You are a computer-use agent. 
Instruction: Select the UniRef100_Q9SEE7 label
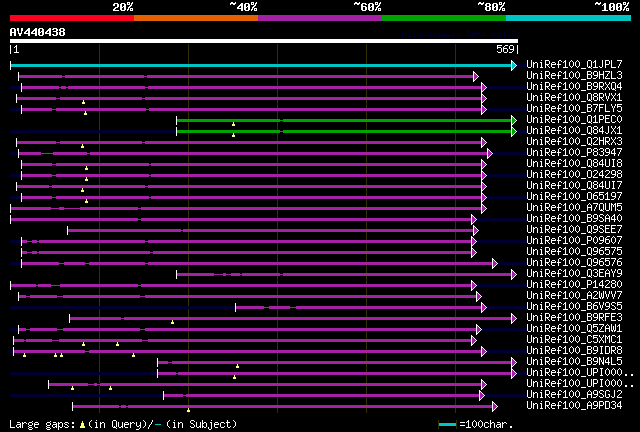click(x=574, y=229)
